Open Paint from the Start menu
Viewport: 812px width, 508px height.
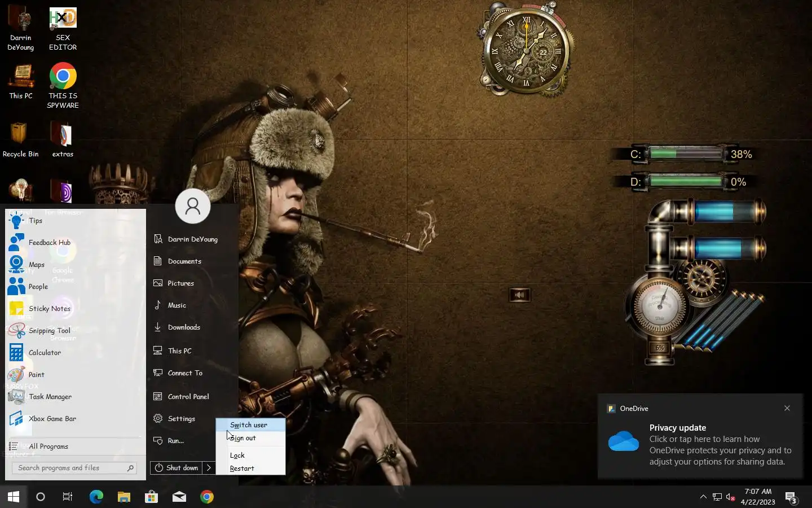tap(75, 375)
